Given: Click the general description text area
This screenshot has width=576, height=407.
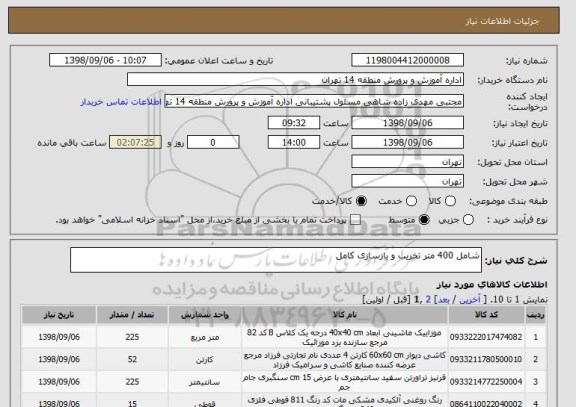Looking at the screenshot, I should point(276,260).
